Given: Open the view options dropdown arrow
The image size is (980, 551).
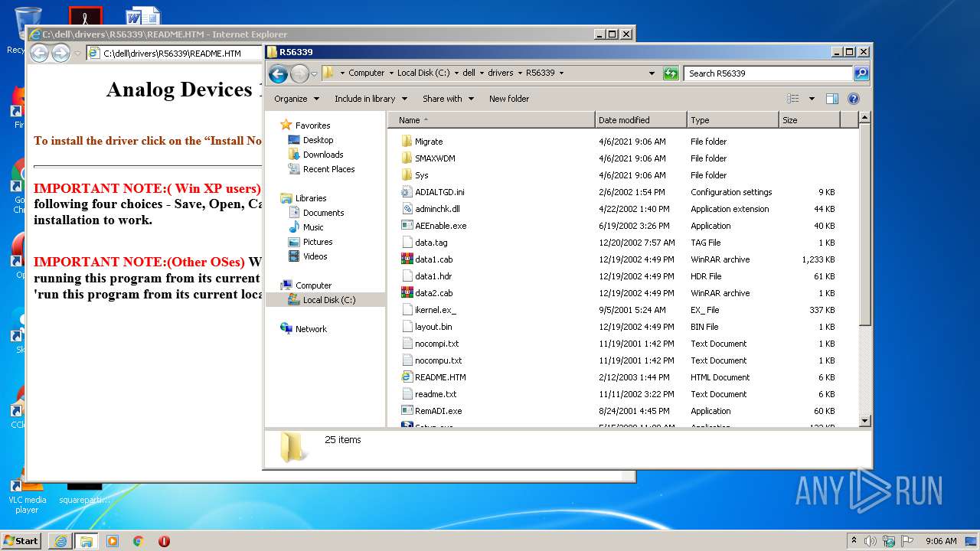Looking at the screenshot, I should tap(812, 99).
